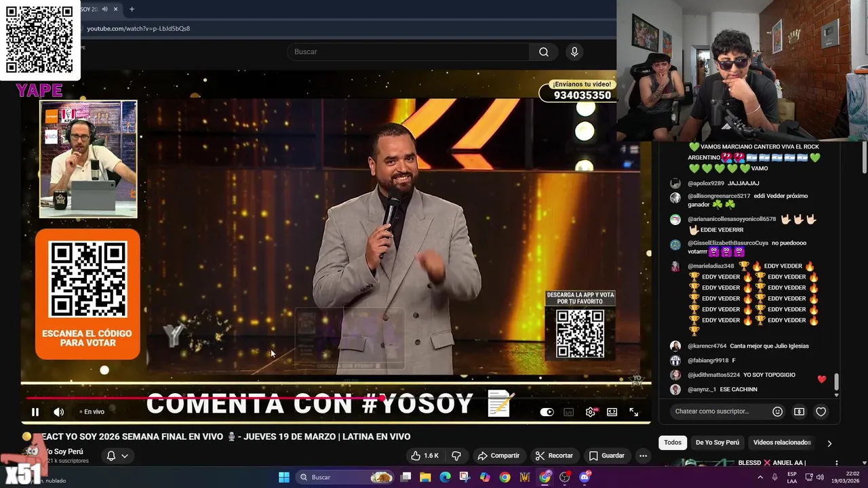Toggle the autoplay switch in player

pyautogui.click(x=547, y=411)
